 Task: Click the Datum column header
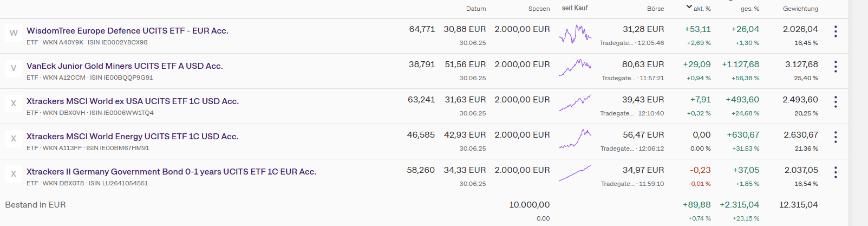[476, 9]
